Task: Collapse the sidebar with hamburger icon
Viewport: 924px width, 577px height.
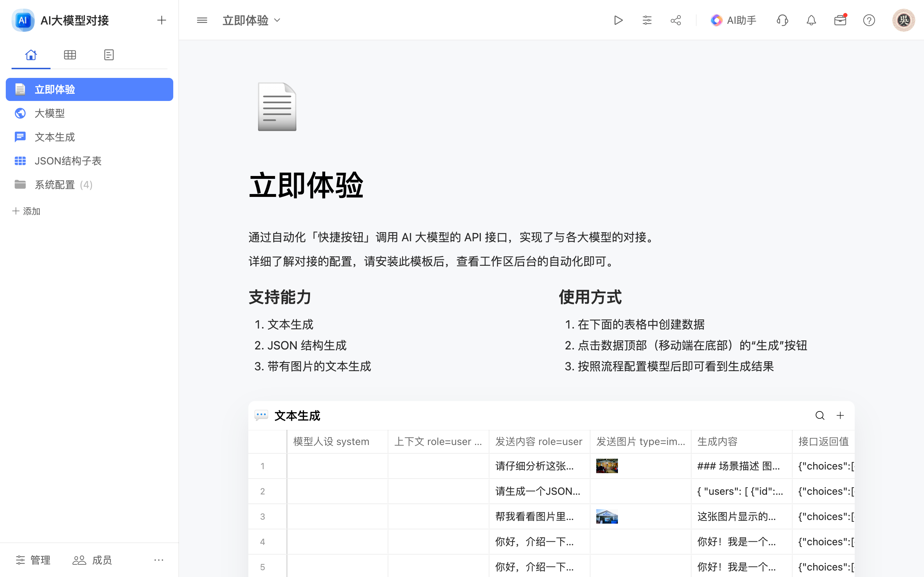Action: tap(202, 20)
